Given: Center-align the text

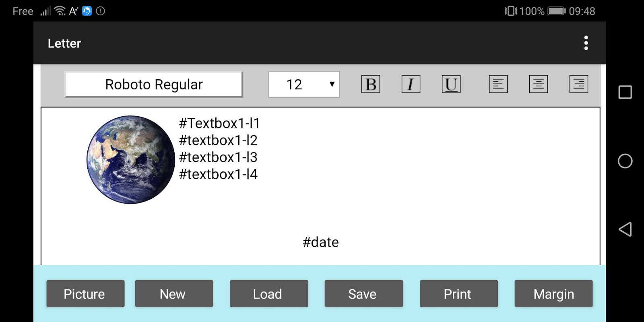Looking at the screenshot, I should (x=539, y=84).
